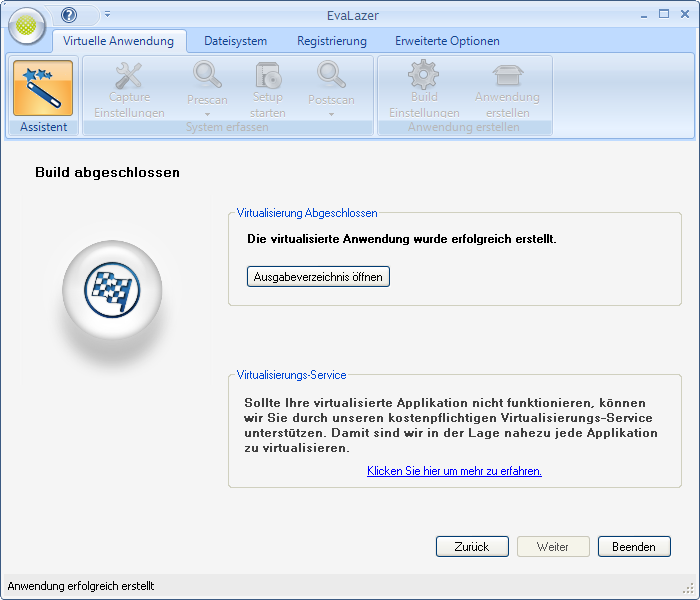Expand the quick access toolbar dropdown arrow
Screen dimensions: 700x600
(107, 15)
